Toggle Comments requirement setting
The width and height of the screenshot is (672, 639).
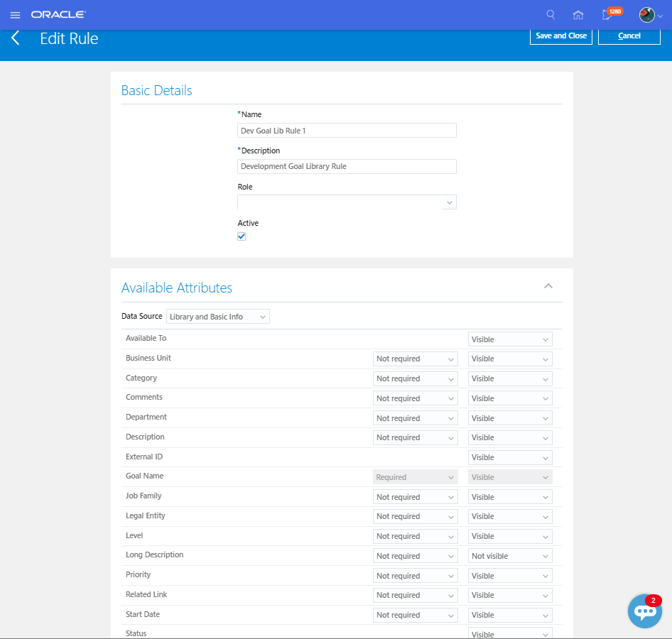415,398
